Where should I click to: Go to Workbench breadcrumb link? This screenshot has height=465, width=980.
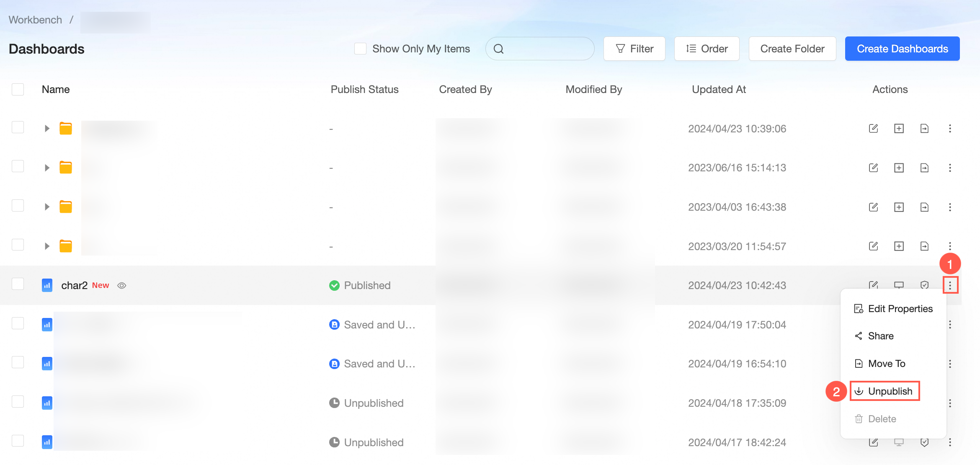35,20
